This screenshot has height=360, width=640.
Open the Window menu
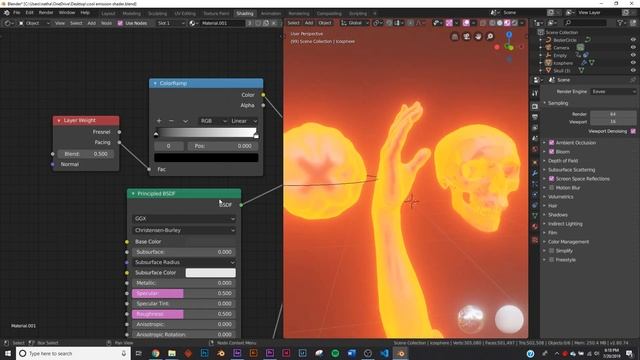tap(67, 13)
